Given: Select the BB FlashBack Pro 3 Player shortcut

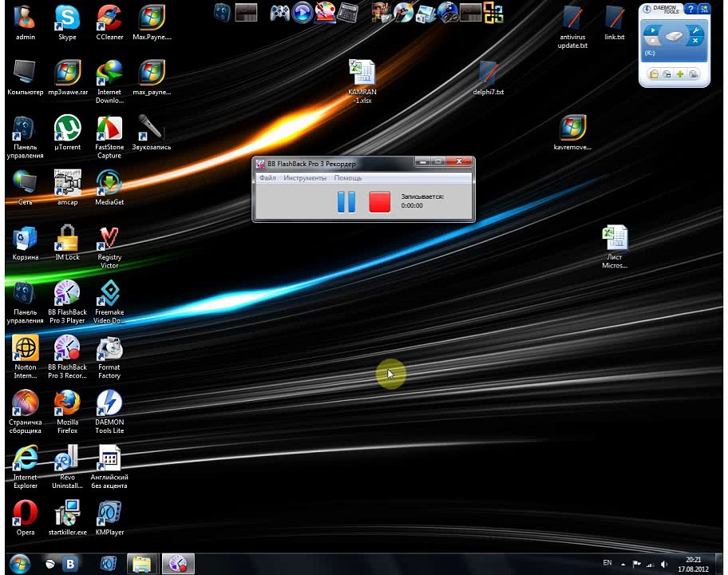Looking at the screenshot, I should coord(67,303).
